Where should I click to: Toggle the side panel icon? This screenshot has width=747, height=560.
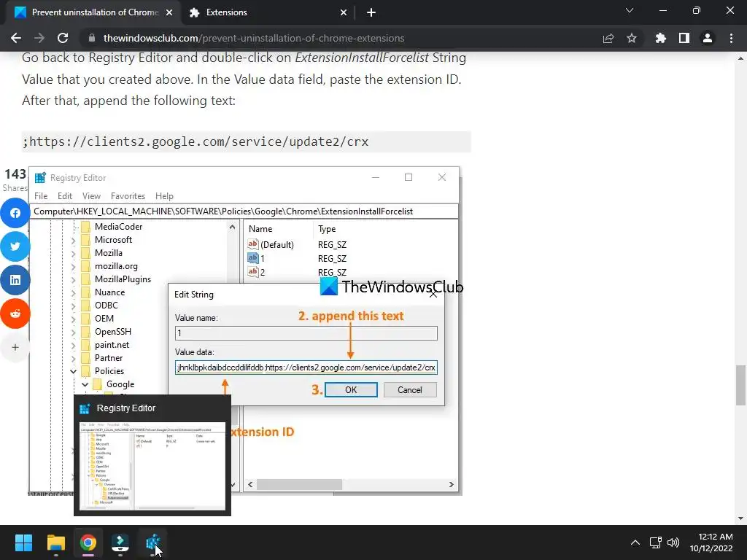click(x=684, y=38)
